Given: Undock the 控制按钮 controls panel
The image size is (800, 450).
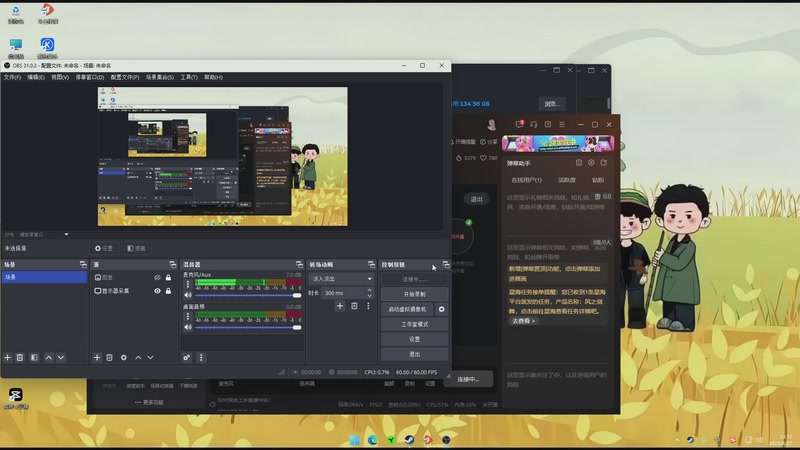Looking at the screenshot, I should [446, 264].
